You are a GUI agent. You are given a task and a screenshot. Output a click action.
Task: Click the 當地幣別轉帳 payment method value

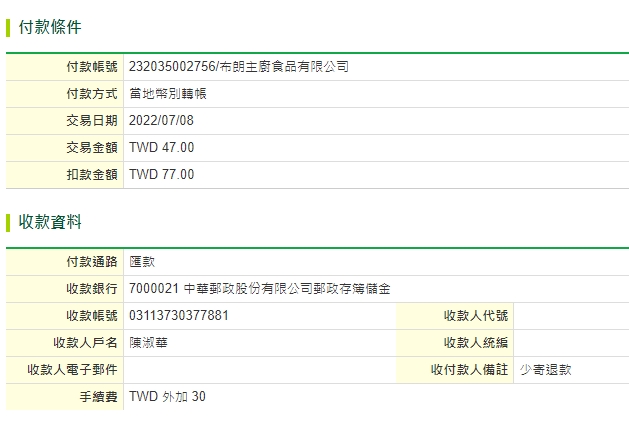click(x=168, y=93)
